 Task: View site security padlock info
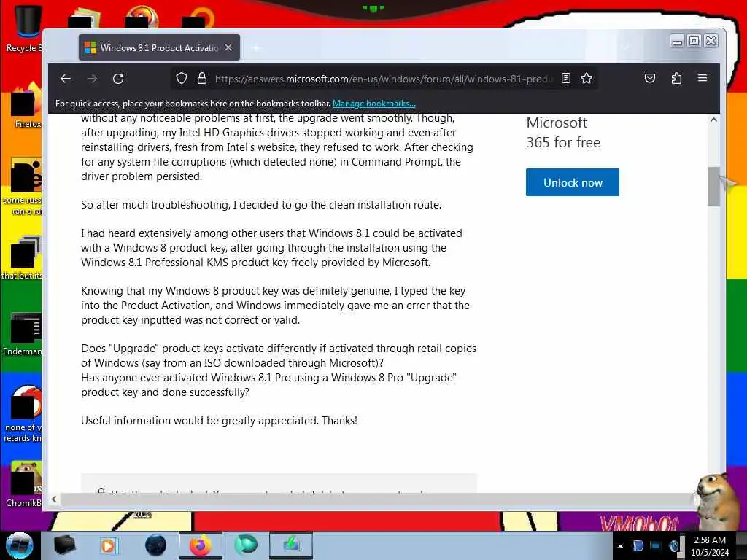click(202, 79)
